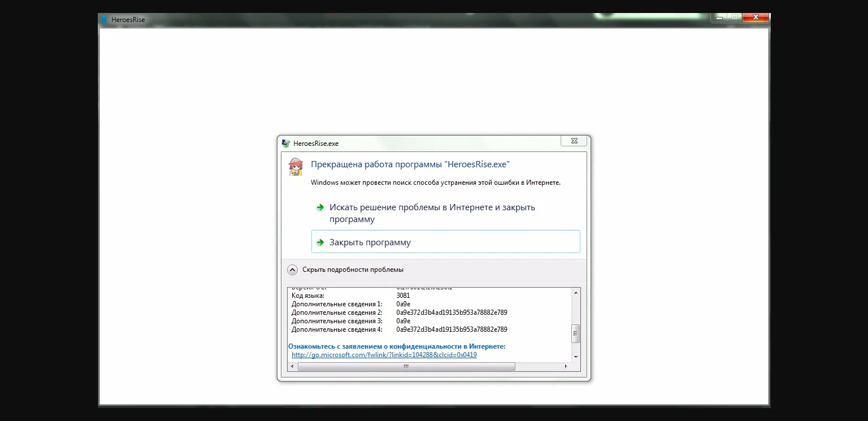Click the horizontal scrollbar right arrow
The height and width of the screenshot is (421, 868).
[x=566, y=367]
